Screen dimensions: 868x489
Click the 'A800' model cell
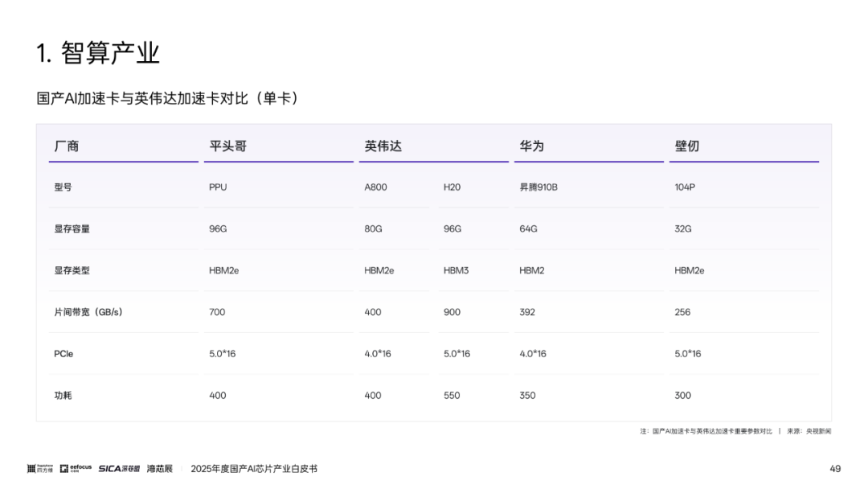375,187
